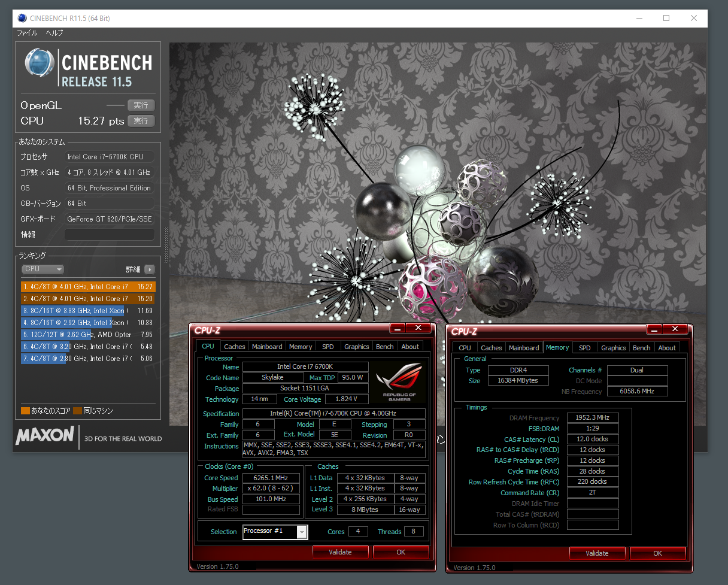
Task: Click the Multiplier value x 62.0
Action: tap(271, 489)
